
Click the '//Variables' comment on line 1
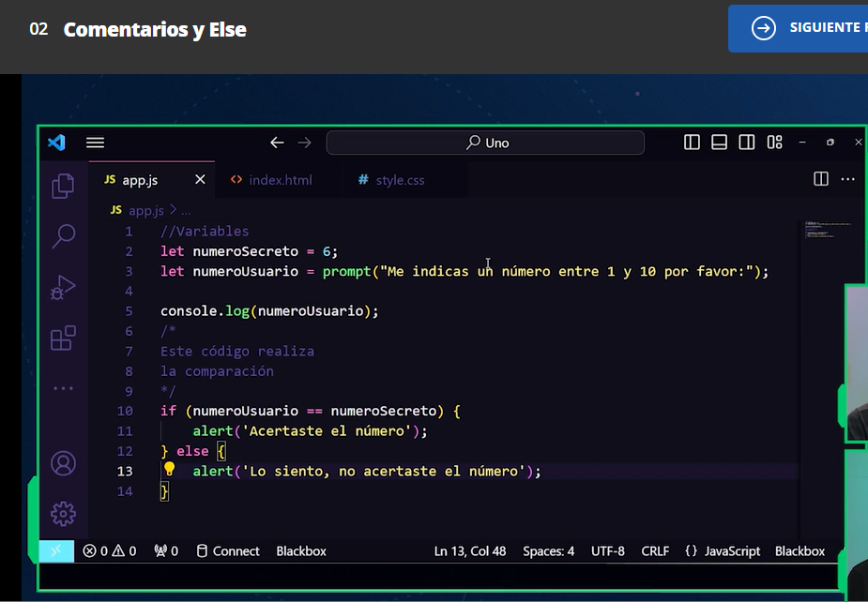click(205, 232)
